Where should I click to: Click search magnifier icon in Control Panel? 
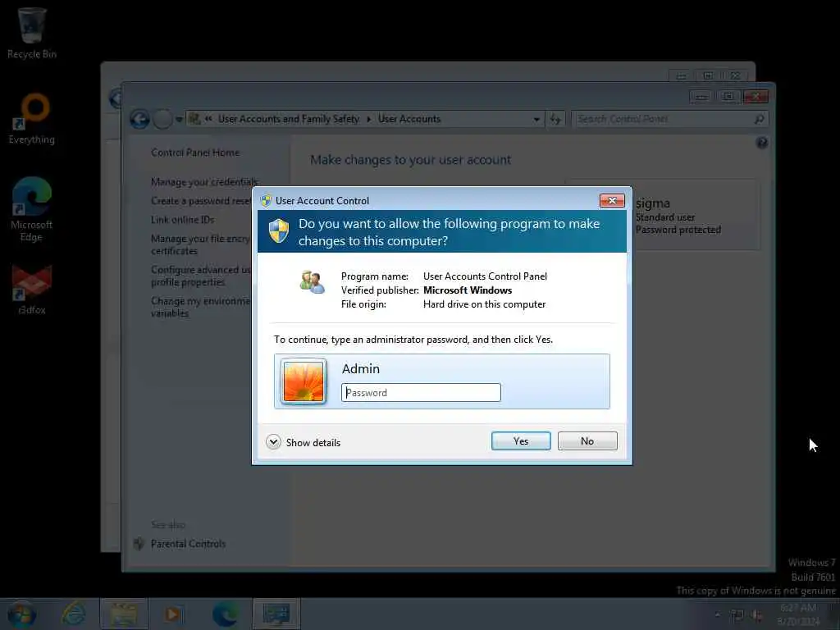tap(759, 119)
